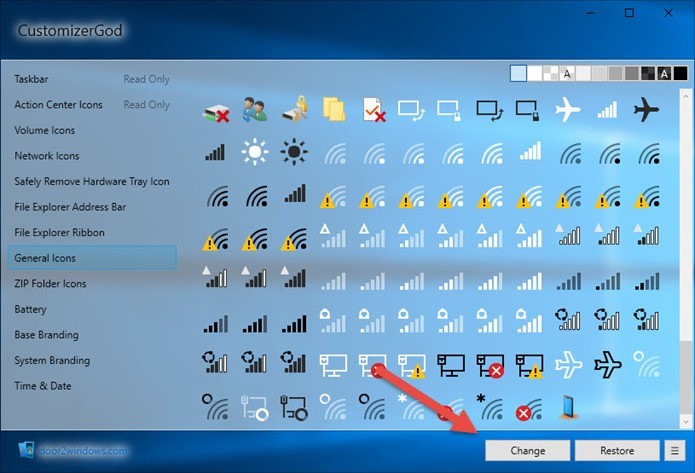Choose the outlined black airplane icon
The width and height of the screenshot is (695, 473).
pos(607,364)
